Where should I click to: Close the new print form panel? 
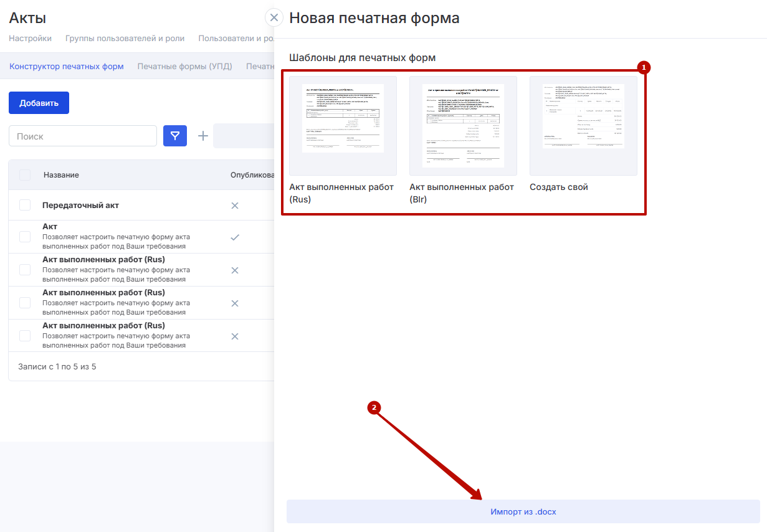pos(274,17)
